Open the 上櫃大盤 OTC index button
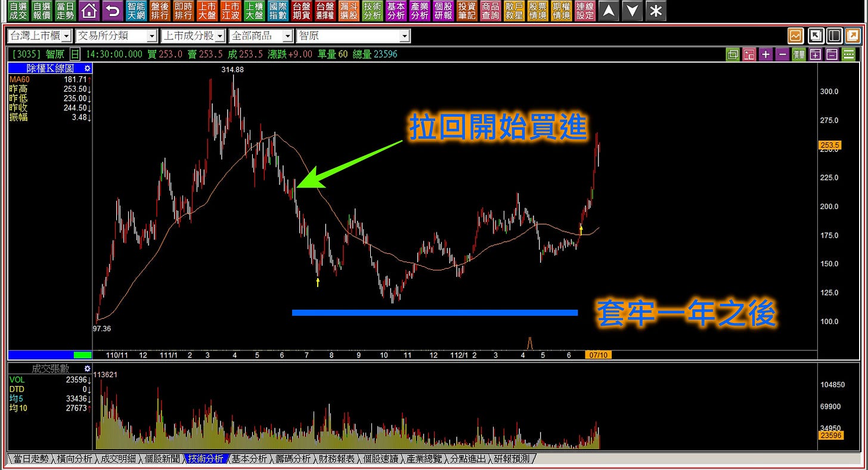Screen dimensions: 868x470 [254, 11]
